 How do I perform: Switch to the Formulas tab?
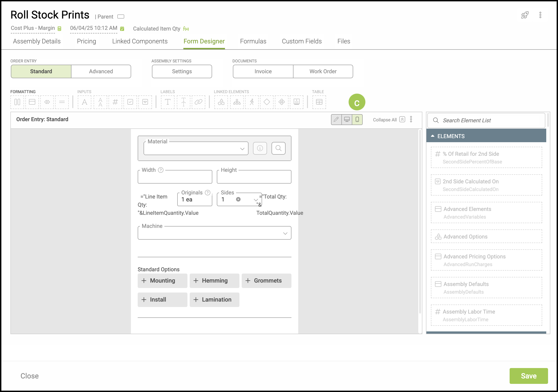point(253,41)
